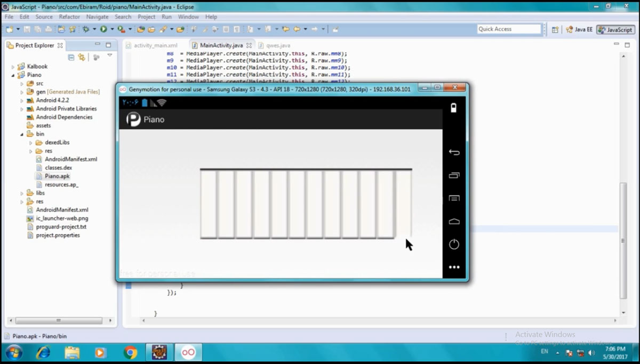The image size is (640, 364).
Task: Click the Quick Access search field
Action: tap(509, 29)
